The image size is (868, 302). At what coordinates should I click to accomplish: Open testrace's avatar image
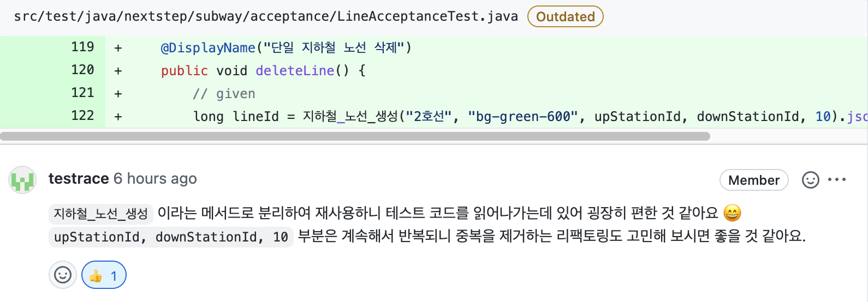[x=22, y=180]
